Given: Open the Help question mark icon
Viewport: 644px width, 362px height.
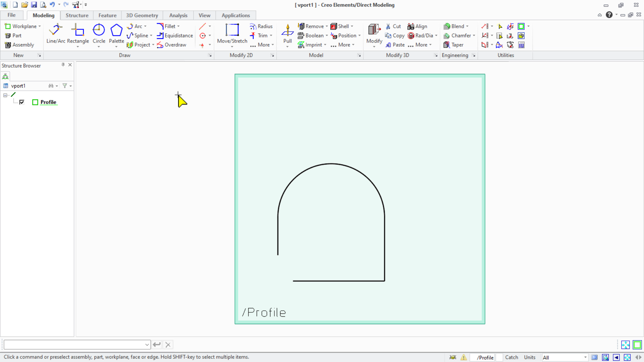Looking at the screenshot, I should click(x=609, y=15).
